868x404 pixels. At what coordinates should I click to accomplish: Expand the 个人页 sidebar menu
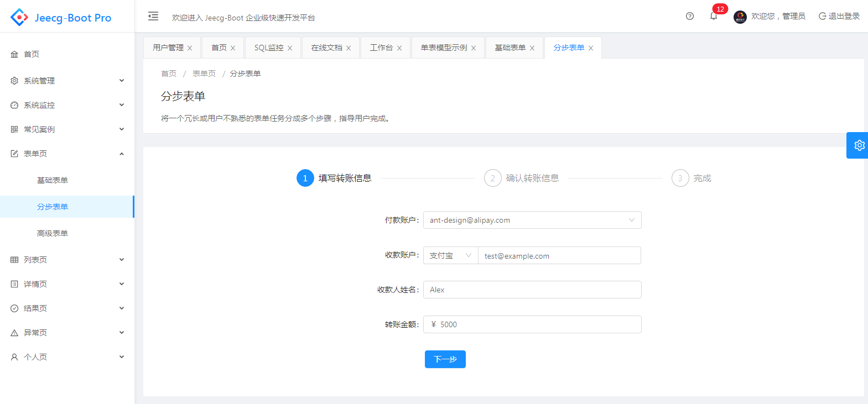pos(122,357)
